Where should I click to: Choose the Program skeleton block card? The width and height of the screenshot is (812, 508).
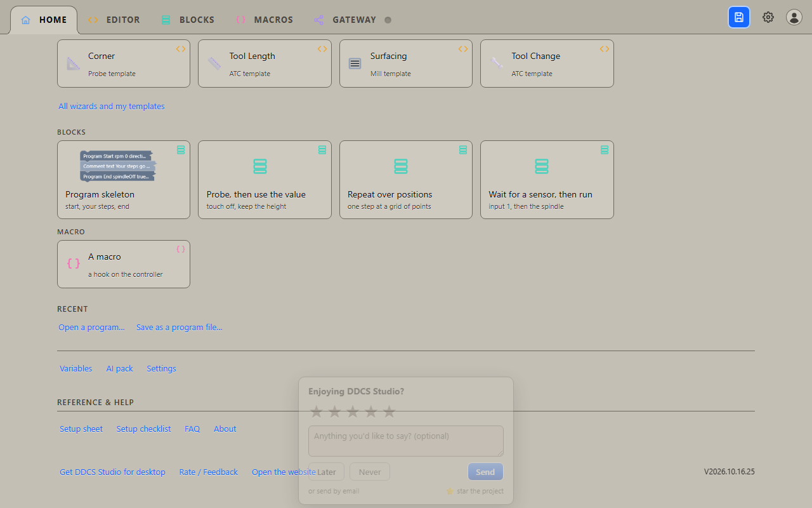coord(124,180)
